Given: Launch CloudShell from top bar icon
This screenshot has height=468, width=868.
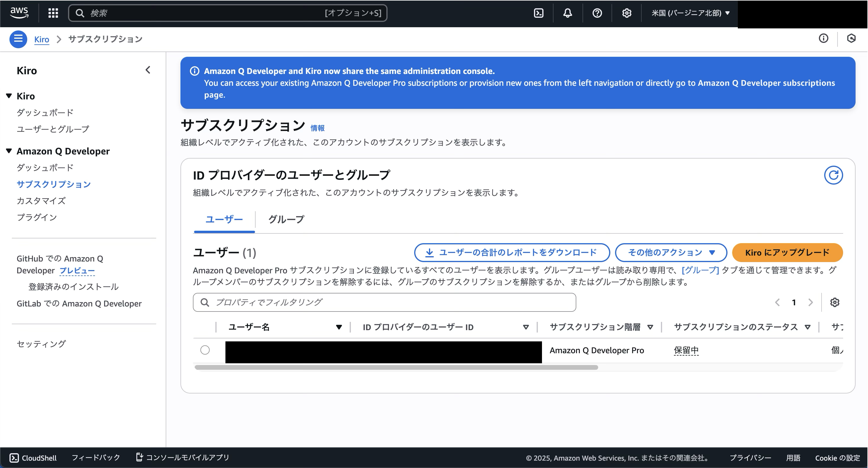Looking at the screenshot, I should 538,13.
